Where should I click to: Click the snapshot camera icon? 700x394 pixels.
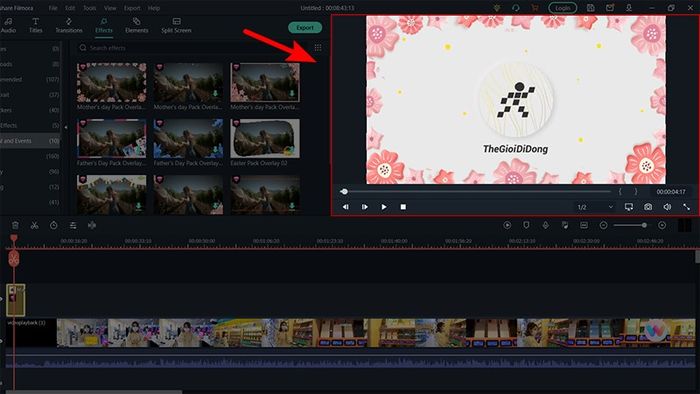(648, 207)
